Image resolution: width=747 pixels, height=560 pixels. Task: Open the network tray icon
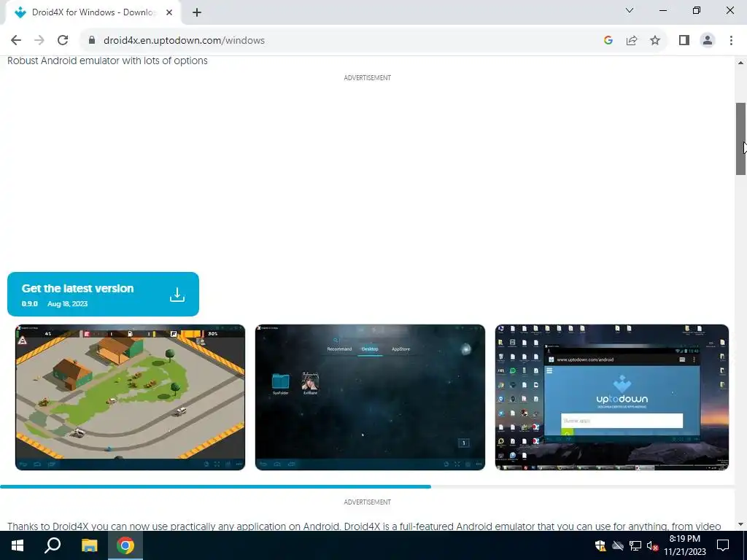click(x=635, y=545)
